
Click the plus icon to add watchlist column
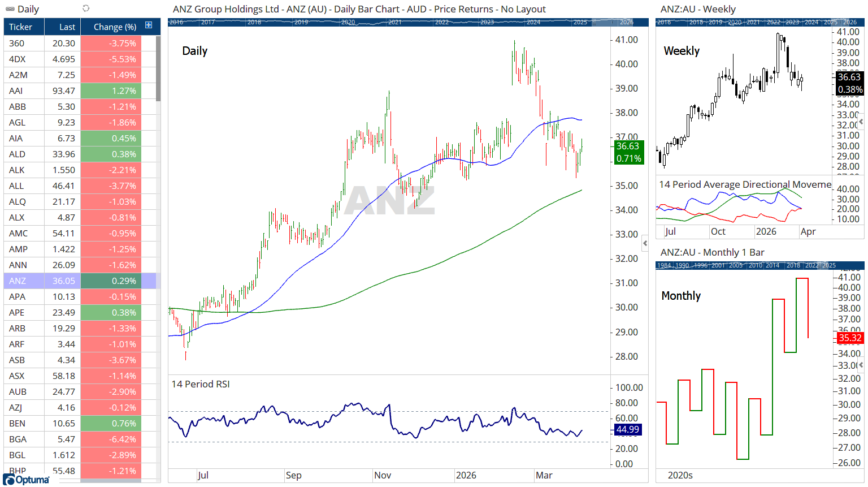(x=149, y=25)
